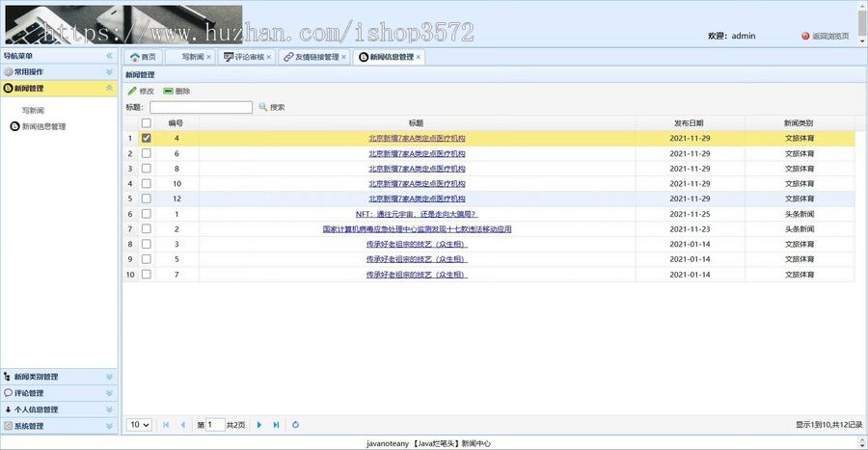Image resolution: width=868 pixels, height=450 pixels.
Task: Sort by the 新闻类别 column header
Action: point(799,122)
